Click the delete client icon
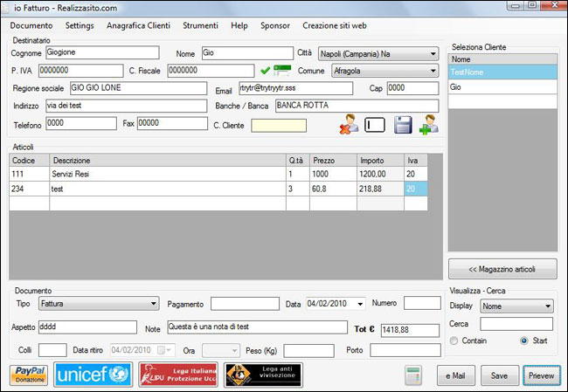Viewport: 568px width, 392px height. (x=349, y=125)
